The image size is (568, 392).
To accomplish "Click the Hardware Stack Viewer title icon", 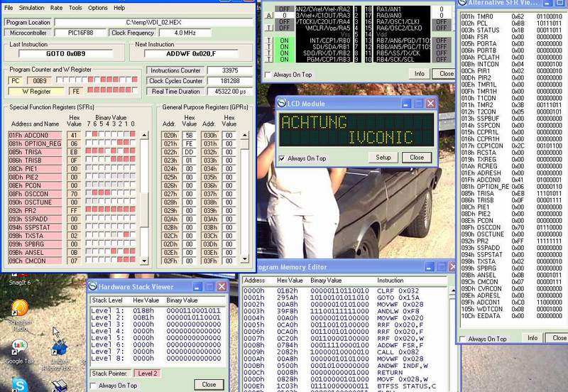I will coord(92,286).
